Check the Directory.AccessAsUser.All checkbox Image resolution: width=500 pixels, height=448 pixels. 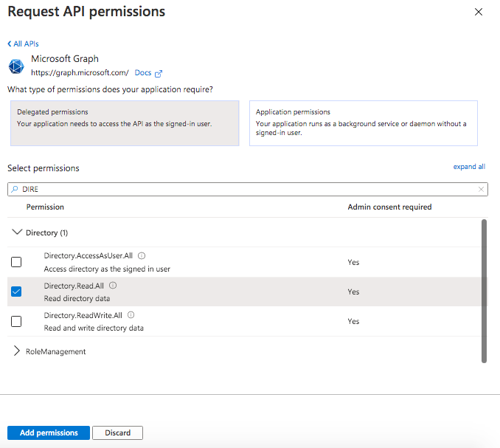(16, 262)
